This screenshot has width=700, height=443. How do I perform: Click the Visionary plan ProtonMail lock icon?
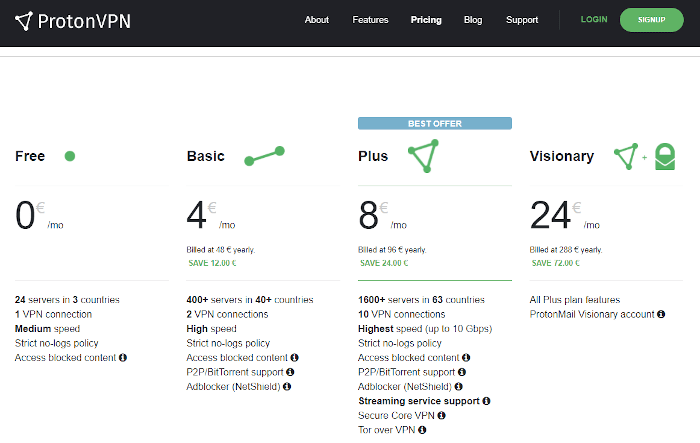point(665,156)
